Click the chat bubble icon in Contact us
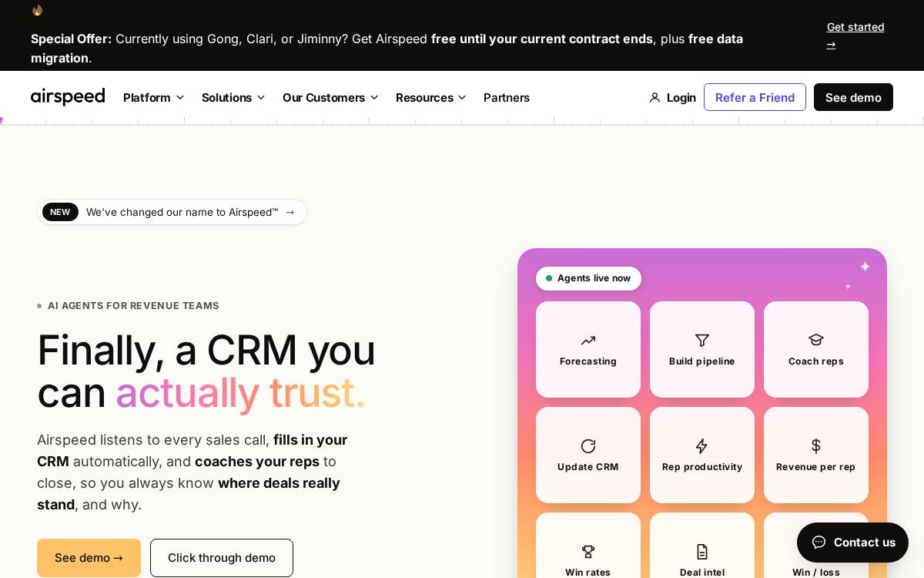This screenshot has width=924, height=578. point(819,542)
